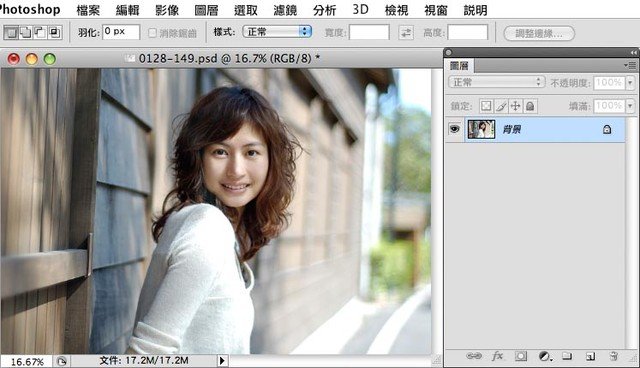Click the opacity 100% value field
Viewport: 640px width, 368px height.
point(609,83)
